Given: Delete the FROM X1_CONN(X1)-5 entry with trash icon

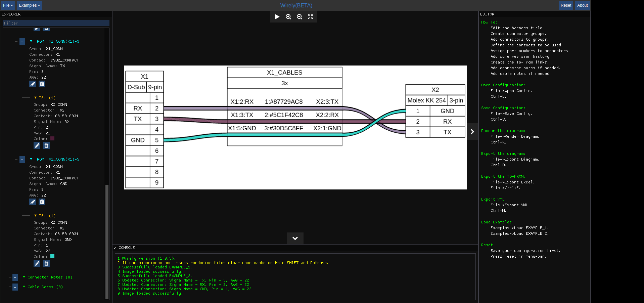Looking at the screenshot, I should pyautogui.click(x=42, y=202).
